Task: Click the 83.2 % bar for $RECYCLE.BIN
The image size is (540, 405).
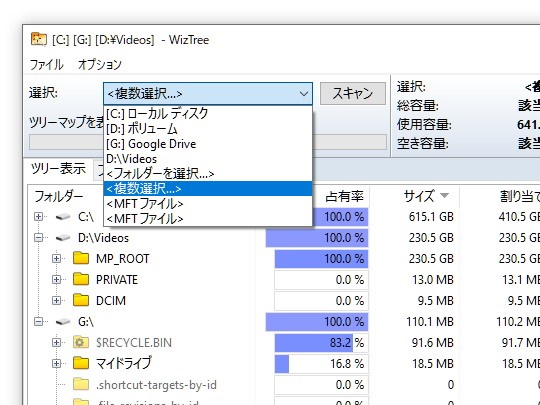Action: (321, 343)
